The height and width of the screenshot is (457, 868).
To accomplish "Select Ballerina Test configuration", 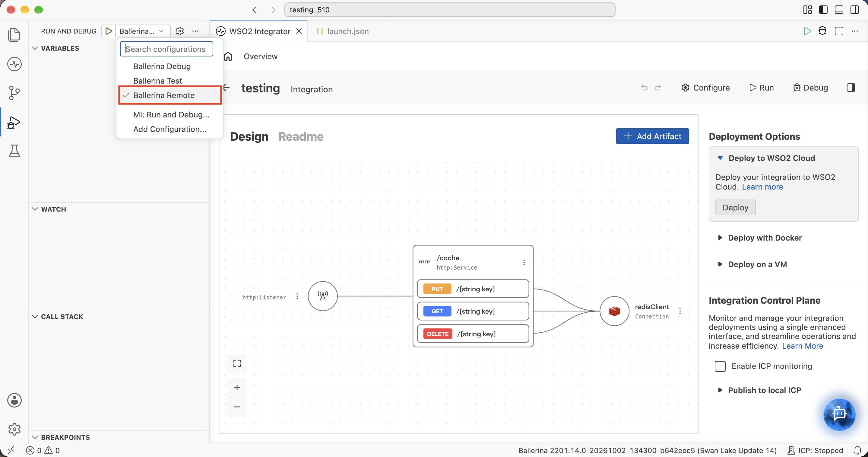I will [x=170, y=81].
